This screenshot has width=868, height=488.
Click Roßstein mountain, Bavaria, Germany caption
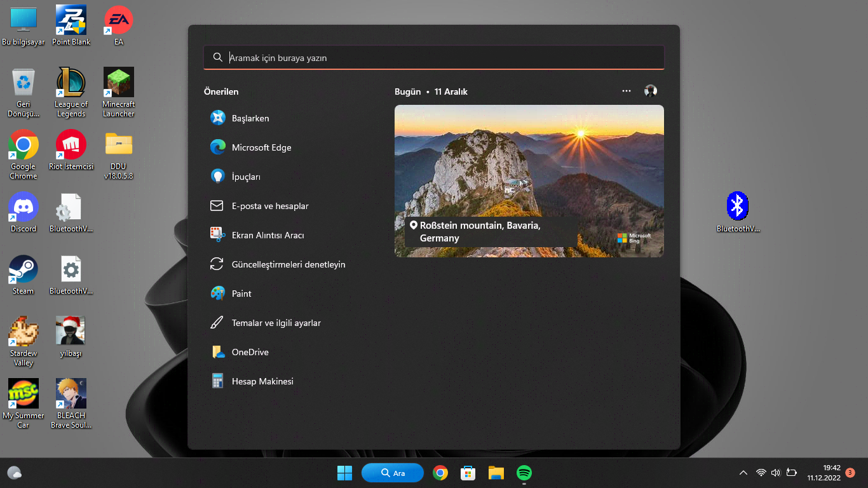(x=491, y=232)
